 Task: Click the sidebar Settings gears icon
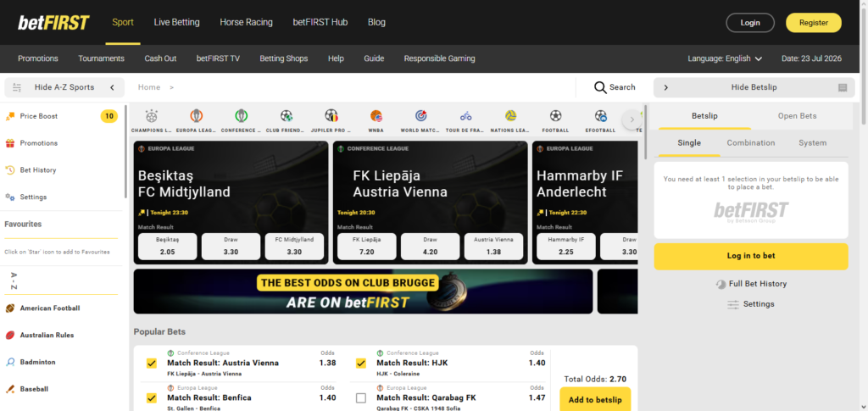[9, 197]
